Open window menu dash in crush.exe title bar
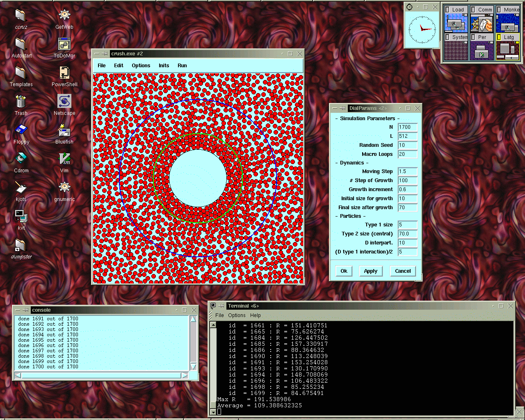Screen dimensions: 525x420 [97, 54]
